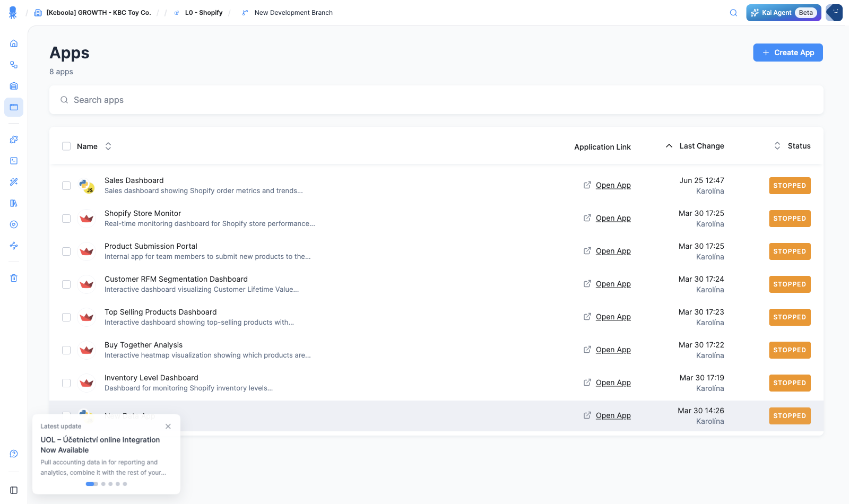This screenshot has width=849, height=504.
Task: Open Customer RFM Segmentation Dashboard name
Action: [x=176, y=279]
